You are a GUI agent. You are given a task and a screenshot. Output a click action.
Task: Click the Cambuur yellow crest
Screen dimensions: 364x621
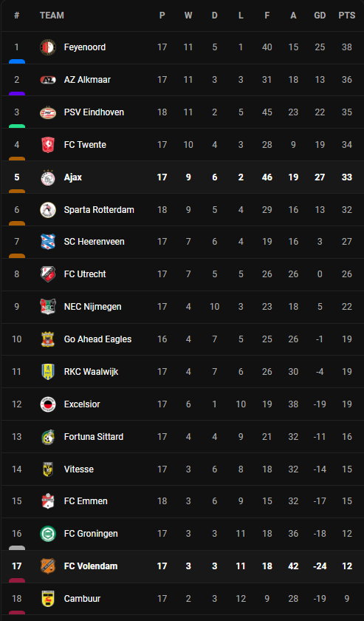pyautogui.click(x=48, y=598)
